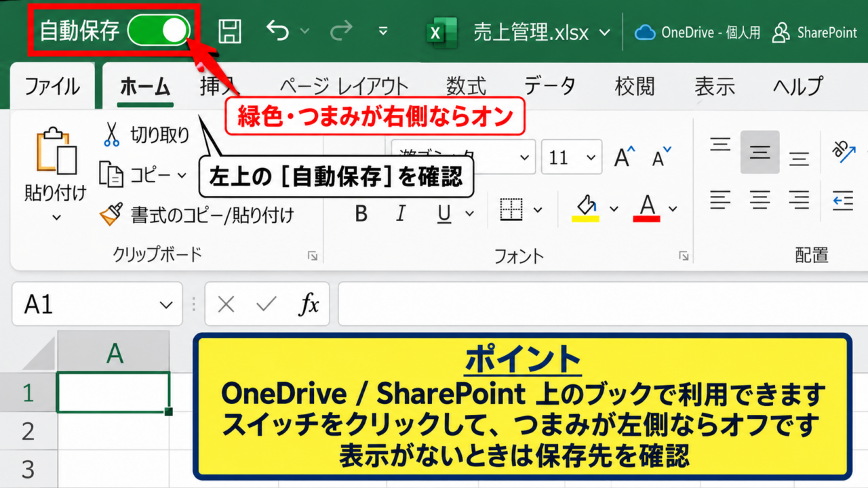Viewport: 868px width, 488px height.
Task: Select row 1 header
Action: 28,392
